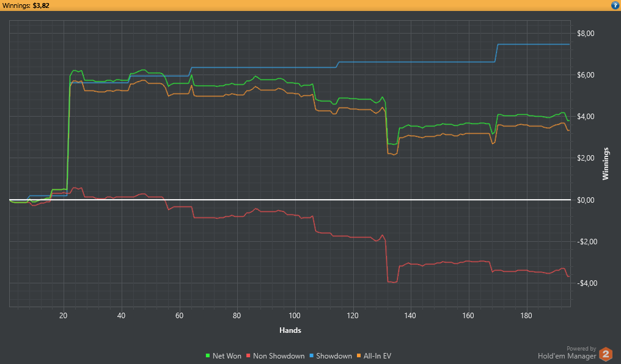
Task: Click the orange All-In EV legend swatch
Action: tap(359, 356)
